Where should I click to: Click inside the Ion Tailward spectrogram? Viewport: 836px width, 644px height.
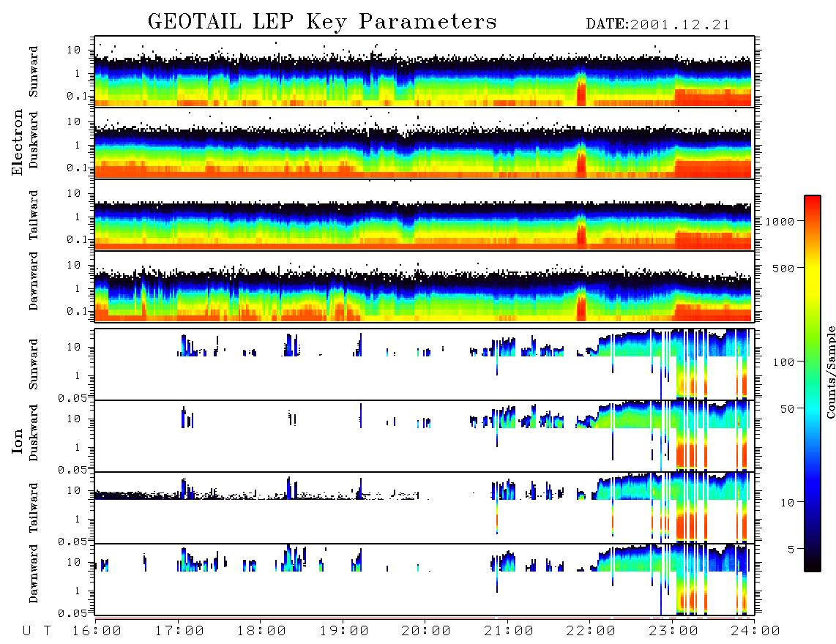point(425,508)
